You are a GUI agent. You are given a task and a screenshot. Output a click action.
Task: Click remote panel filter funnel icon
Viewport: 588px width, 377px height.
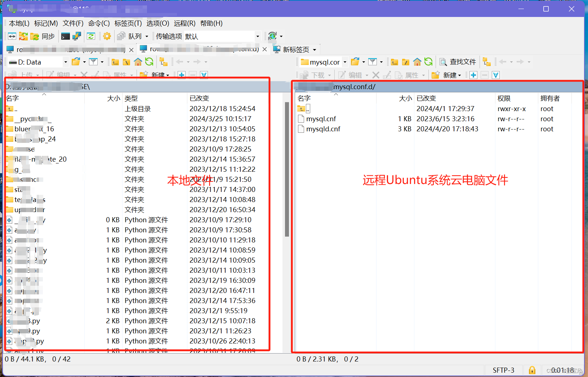click(x=373, y=62)
